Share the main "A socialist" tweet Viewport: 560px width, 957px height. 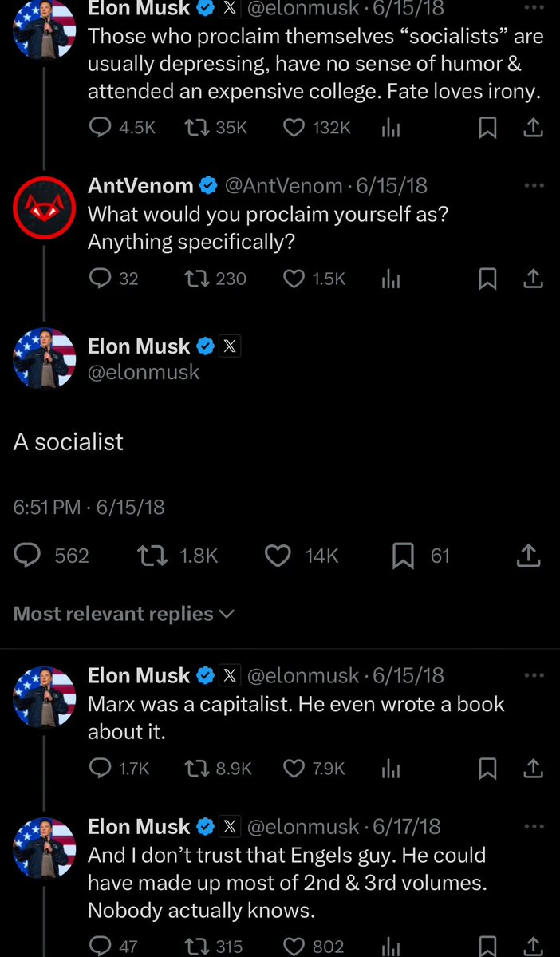click(x=528, y=556)
